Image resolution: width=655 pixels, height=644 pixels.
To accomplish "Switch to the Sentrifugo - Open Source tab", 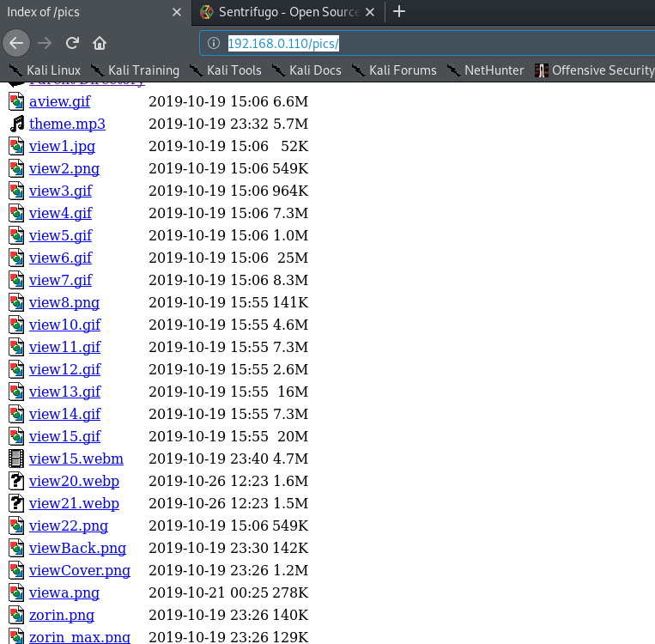I will (x=288, y=12).
